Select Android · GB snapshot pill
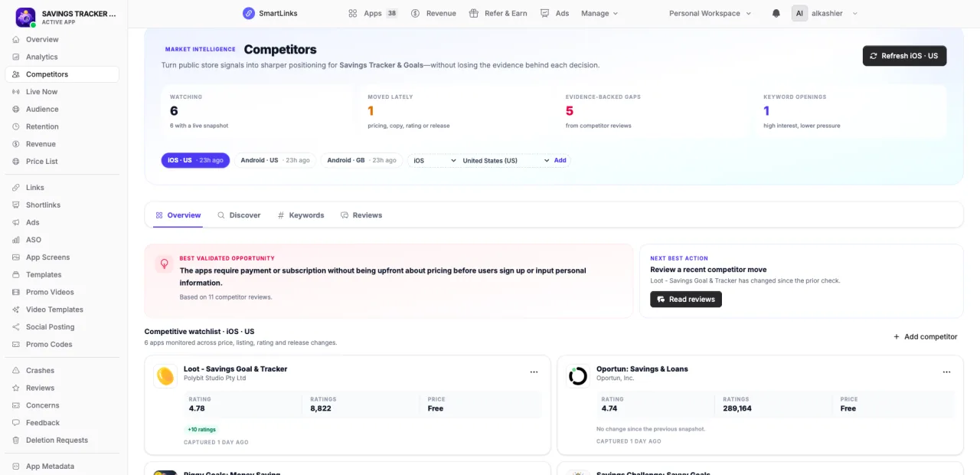 click(x=361, y=160)
